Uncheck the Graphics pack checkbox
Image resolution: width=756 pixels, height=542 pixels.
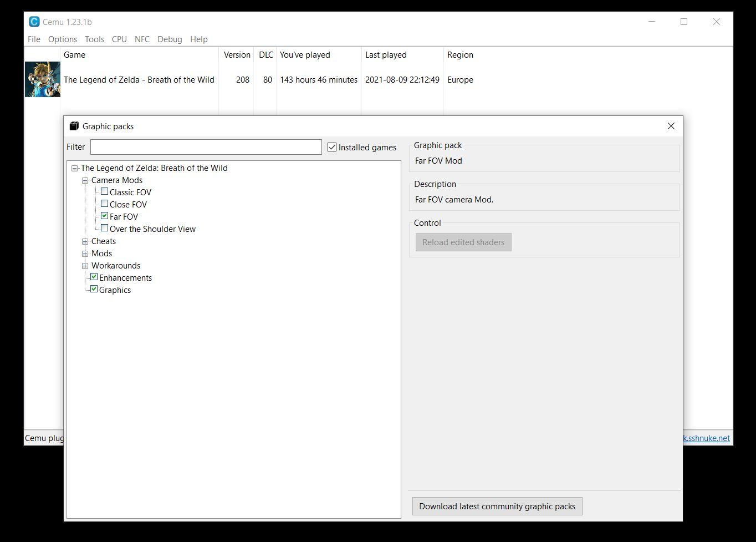click(x=94, y=289)
